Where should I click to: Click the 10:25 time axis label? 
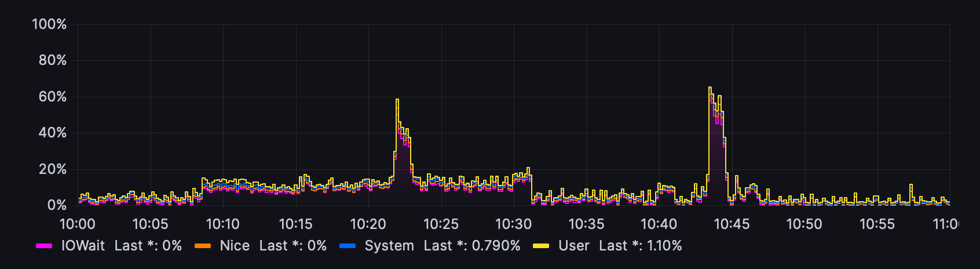point(441,224)
